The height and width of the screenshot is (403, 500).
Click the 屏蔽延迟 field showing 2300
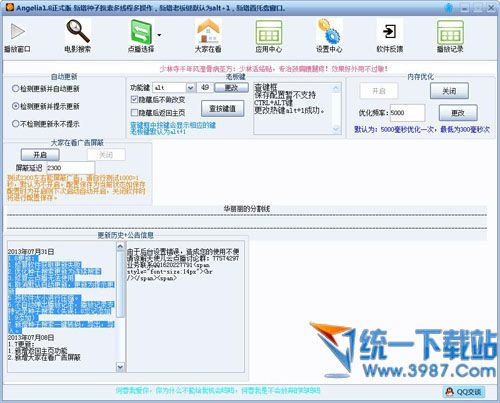[x=70, y=168]
